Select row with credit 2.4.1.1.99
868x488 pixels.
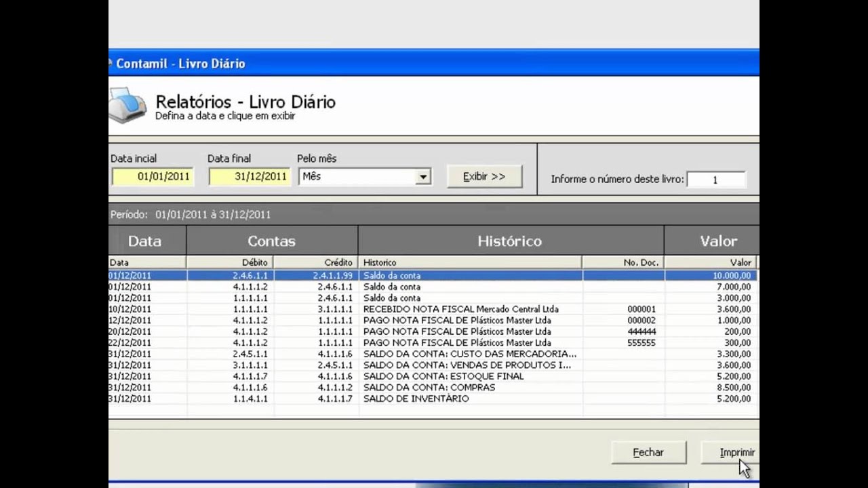(x=433, y=276)
